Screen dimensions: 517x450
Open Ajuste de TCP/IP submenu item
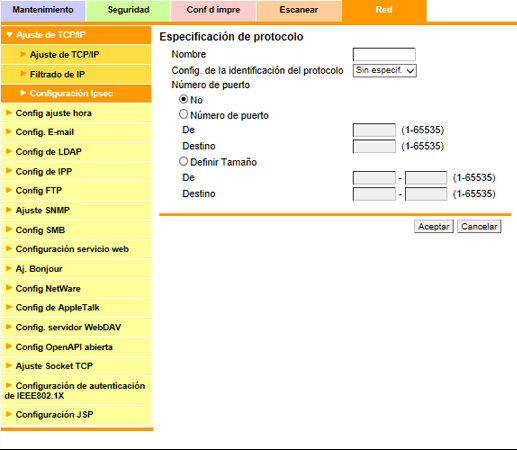click(76, 54)
